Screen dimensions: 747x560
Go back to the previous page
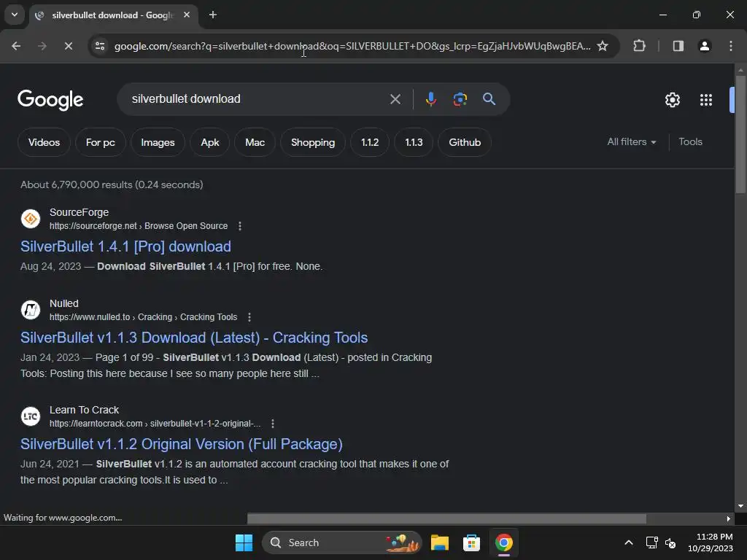(16, 46)
